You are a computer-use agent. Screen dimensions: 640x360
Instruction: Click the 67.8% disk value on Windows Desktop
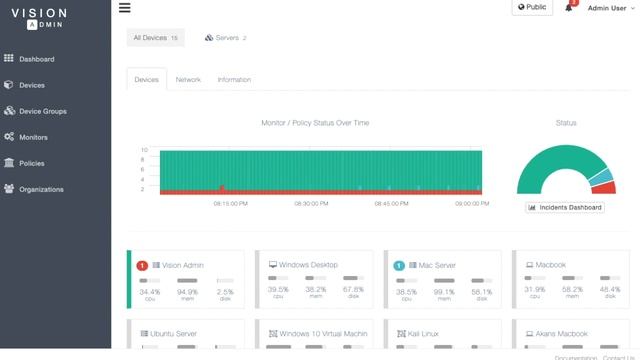pos(353,289)
